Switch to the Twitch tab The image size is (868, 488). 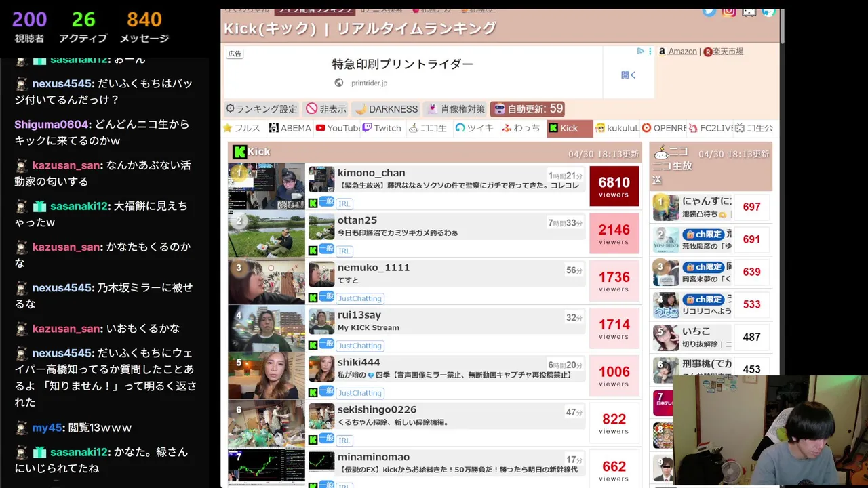coord(382,128)
